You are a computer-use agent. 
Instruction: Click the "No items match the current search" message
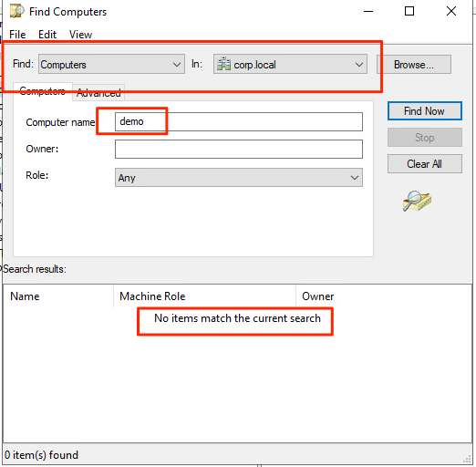[237, 318]
